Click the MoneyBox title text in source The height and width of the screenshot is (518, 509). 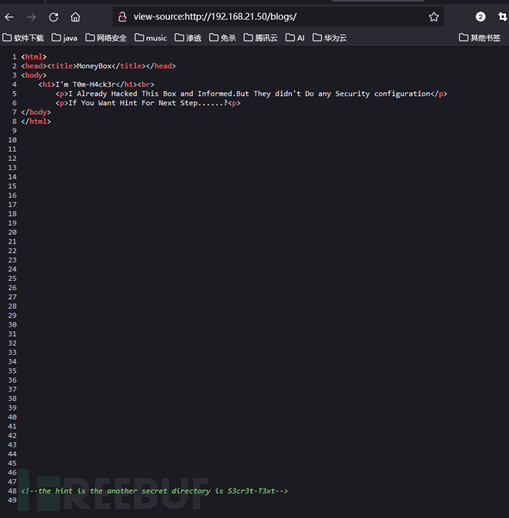tap(94, 66)
